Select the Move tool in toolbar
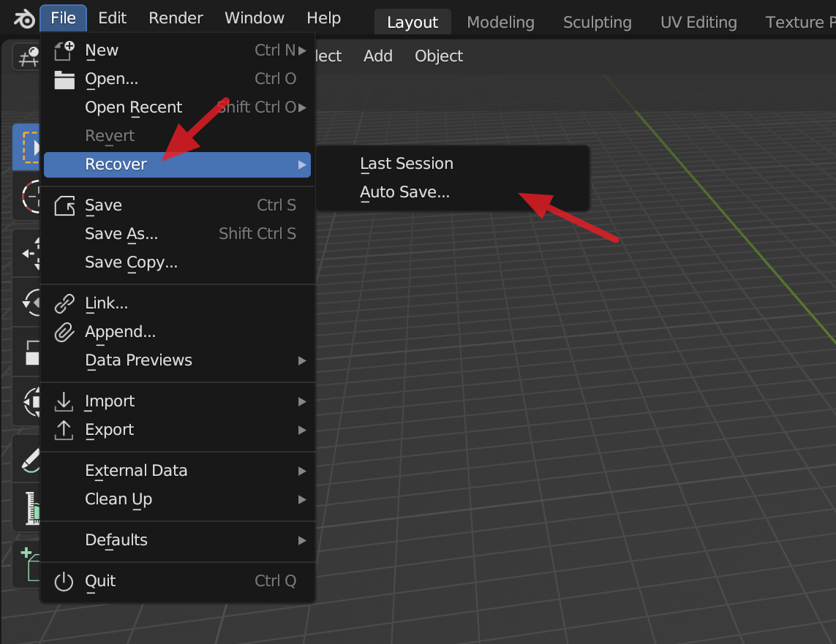This screenshot has width=836, height=644. pyautogui.click(x=26, y=253)
